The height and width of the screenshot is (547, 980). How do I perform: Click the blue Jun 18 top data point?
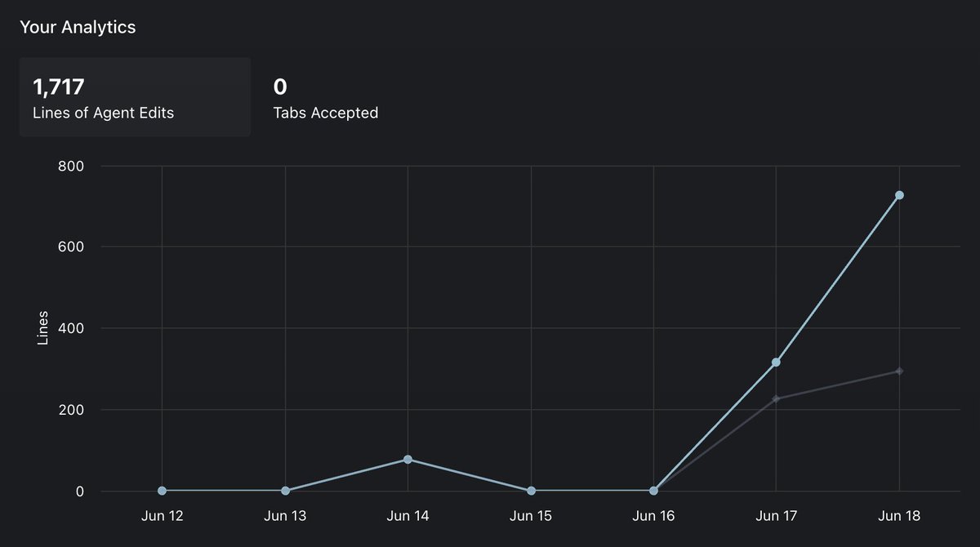(899, 195)
